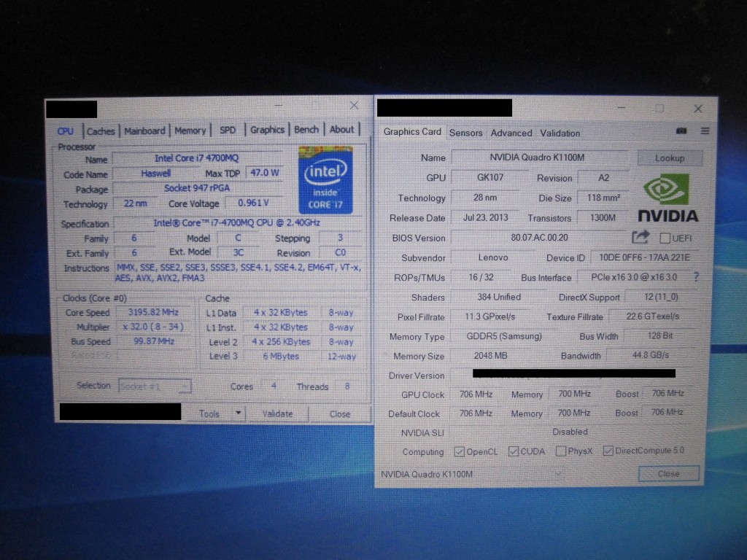Switch to the Mainboard tab
Screen dimensions: 747x560
[x=144, y=131]
